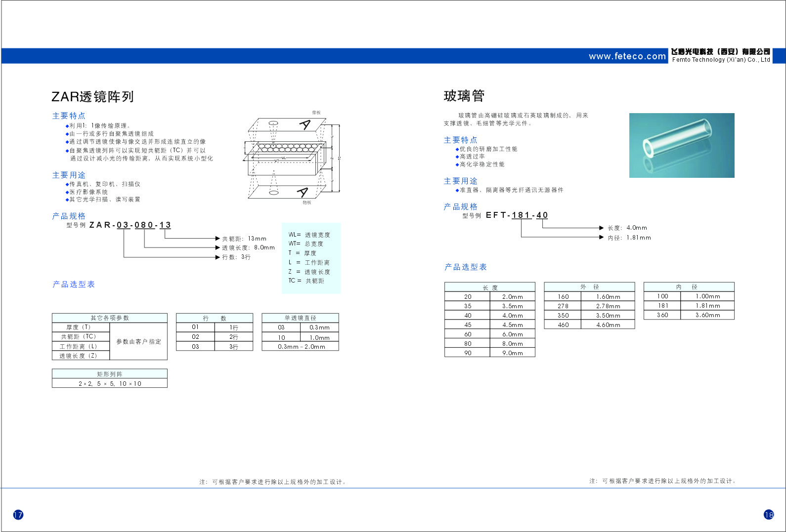
Task: Select the 4.60mm outer diameter cell
Action: (608, 325)
